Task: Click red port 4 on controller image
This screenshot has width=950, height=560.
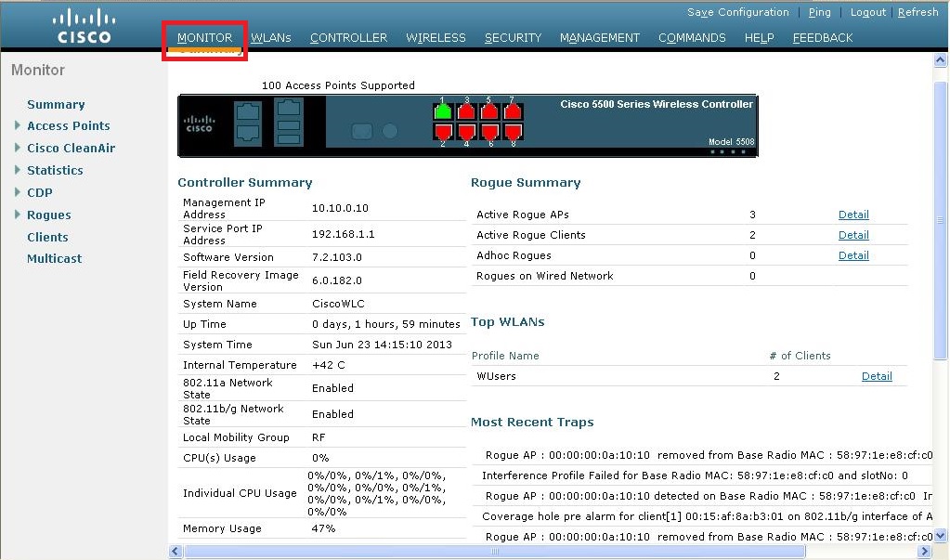Action: coord(466,132)
